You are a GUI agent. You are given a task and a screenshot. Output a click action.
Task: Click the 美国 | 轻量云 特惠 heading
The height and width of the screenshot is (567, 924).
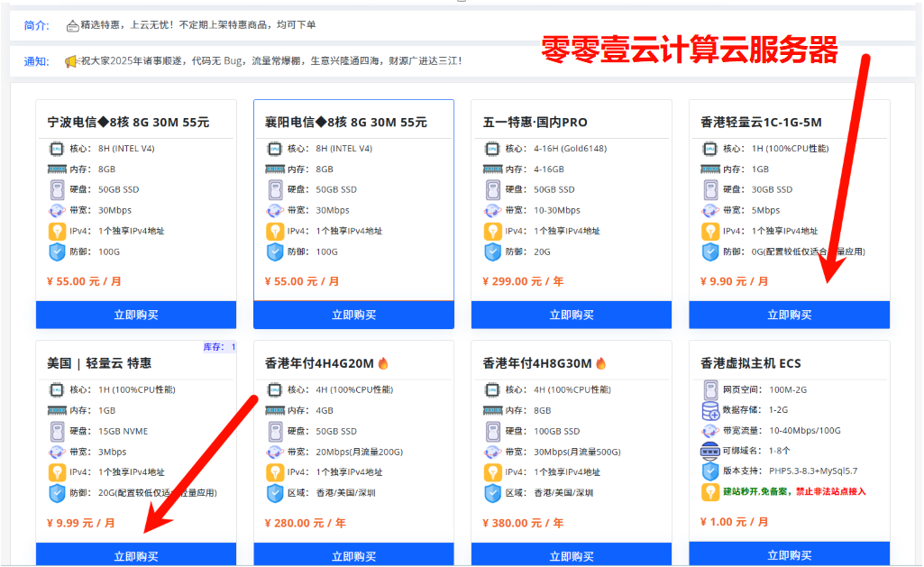[x=99, y=363]
